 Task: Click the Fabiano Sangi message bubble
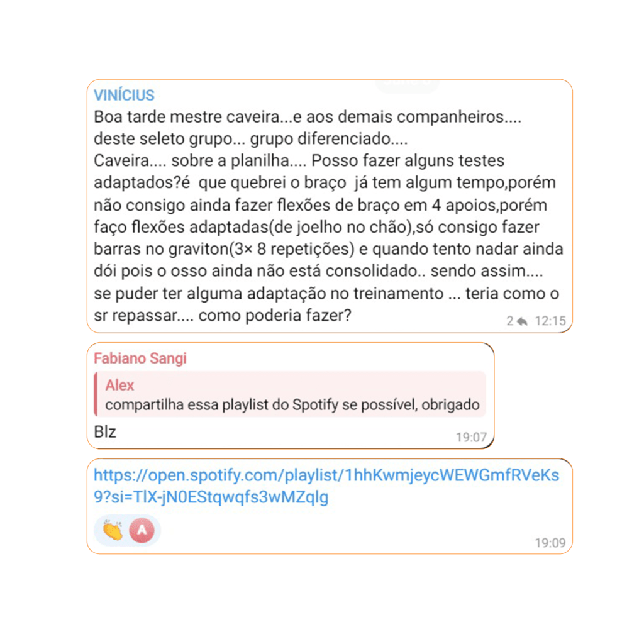291,396
